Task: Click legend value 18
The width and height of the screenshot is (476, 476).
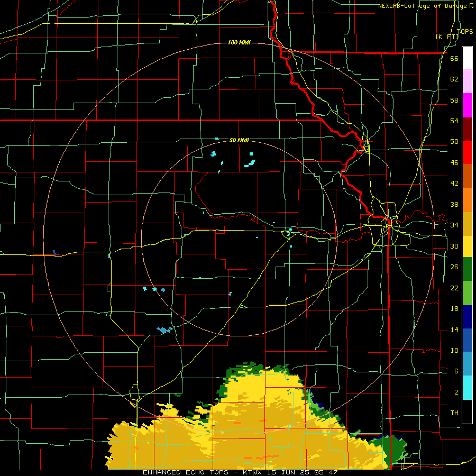Action: tap(454, 309)
